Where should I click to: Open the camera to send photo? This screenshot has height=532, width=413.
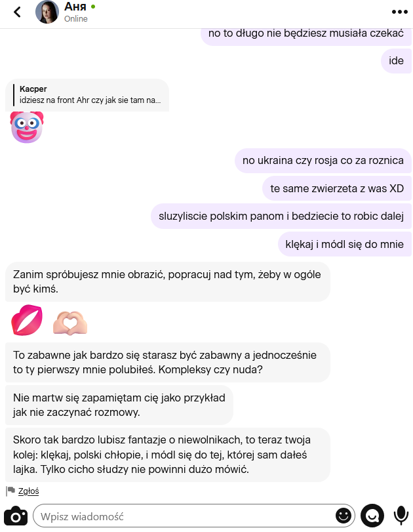(x=16, y=516)
